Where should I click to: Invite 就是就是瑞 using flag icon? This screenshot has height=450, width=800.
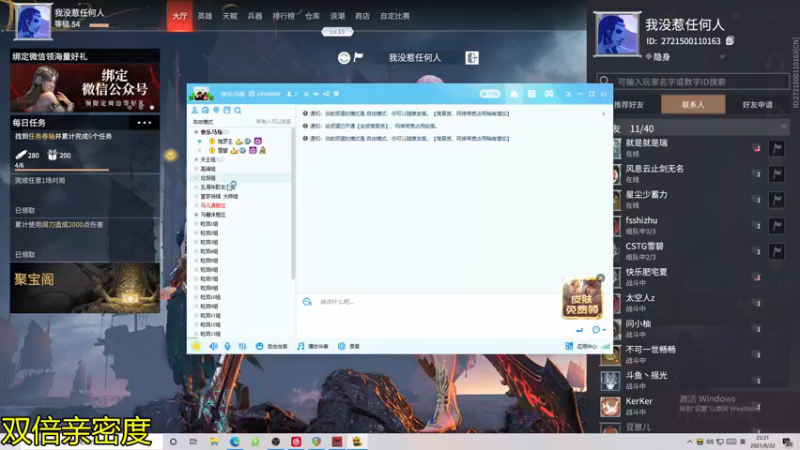(777, 148)
